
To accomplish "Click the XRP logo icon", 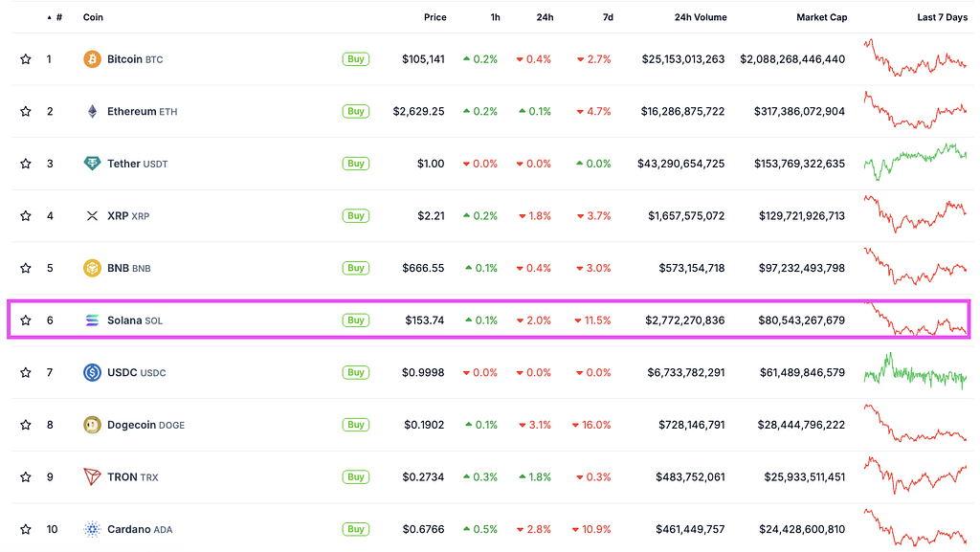I will click(92, 216).
